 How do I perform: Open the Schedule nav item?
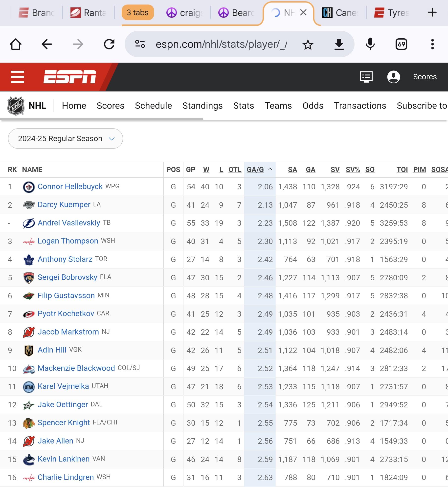point(153,106)
